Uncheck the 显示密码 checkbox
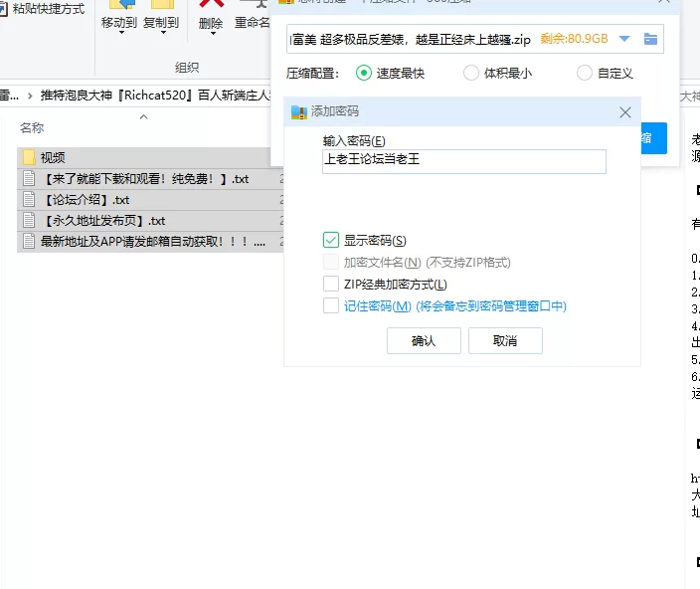 tap(331, 240)
